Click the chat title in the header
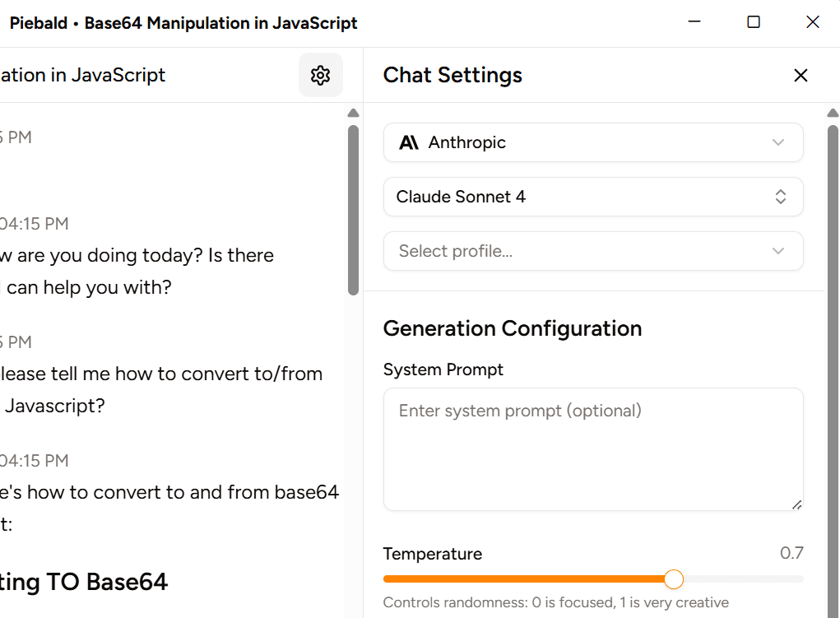 pyautogui.click(x=82, y=75)
